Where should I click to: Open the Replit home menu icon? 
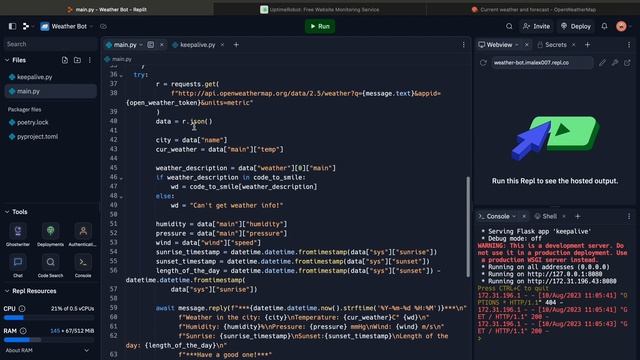click(x=26, y=26)
